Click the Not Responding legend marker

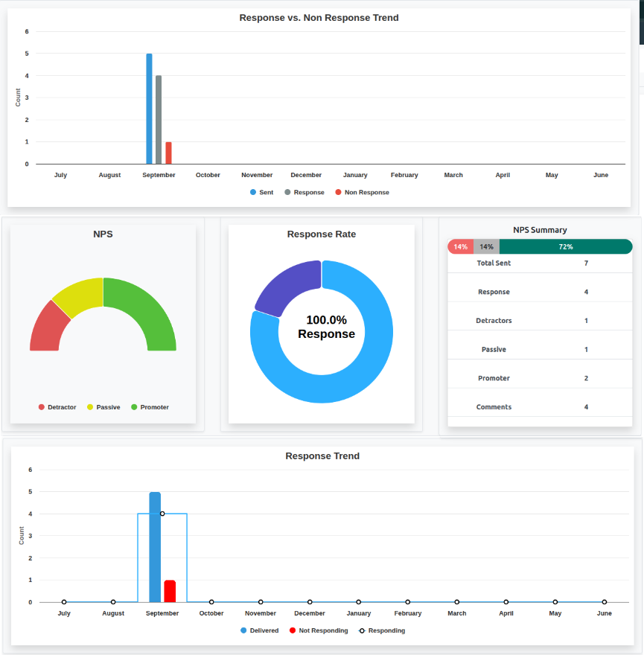(x=293, y=630)
